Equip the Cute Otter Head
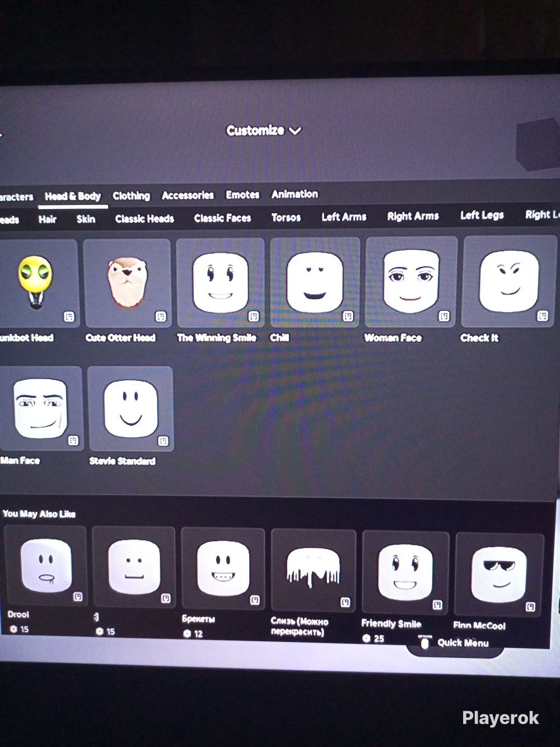Screen dimensions: 560x747 [x=127, y=283]
